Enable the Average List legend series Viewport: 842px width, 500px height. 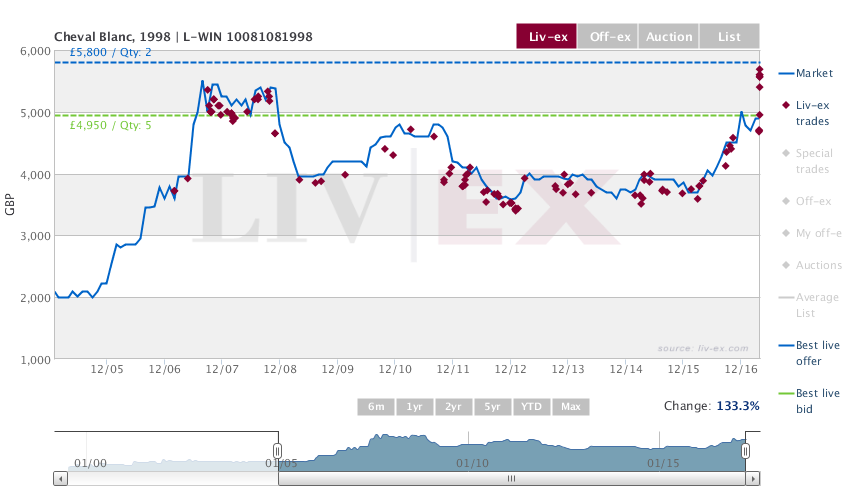(809, 305)
